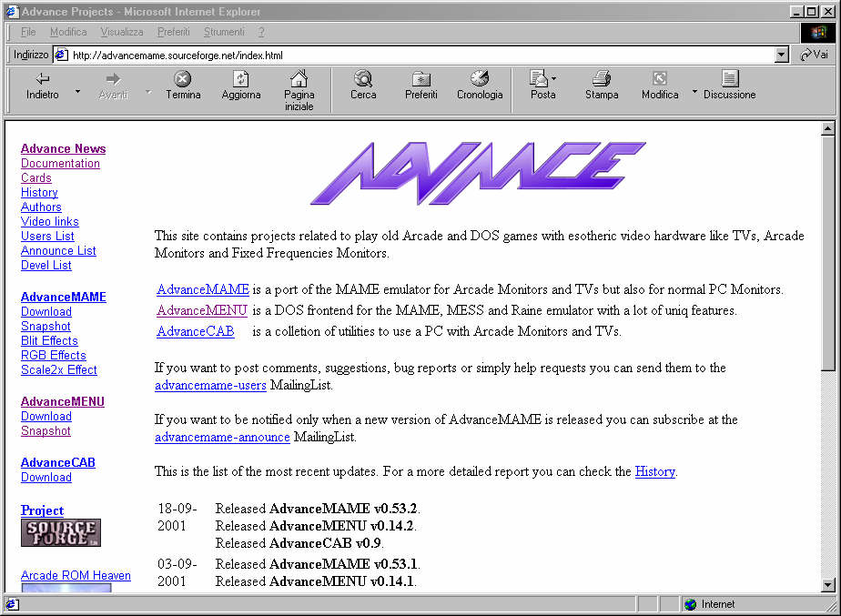
Task: Open the Modifica menu in the menu bar
Action: pyautogui.click(x=68, y=32)
